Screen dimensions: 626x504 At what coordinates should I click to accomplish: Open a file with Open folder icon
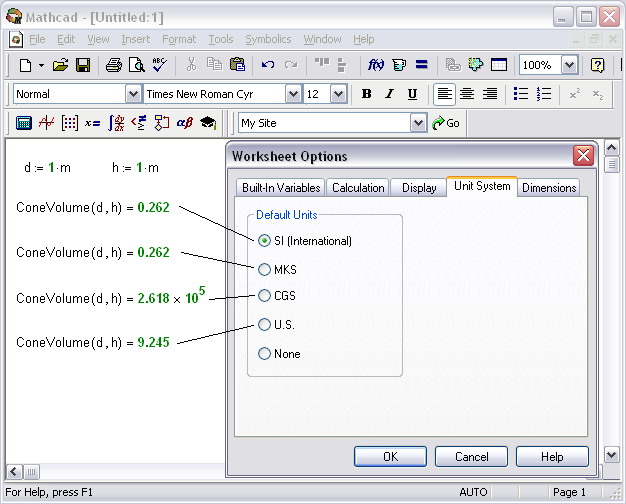[61, 65]
